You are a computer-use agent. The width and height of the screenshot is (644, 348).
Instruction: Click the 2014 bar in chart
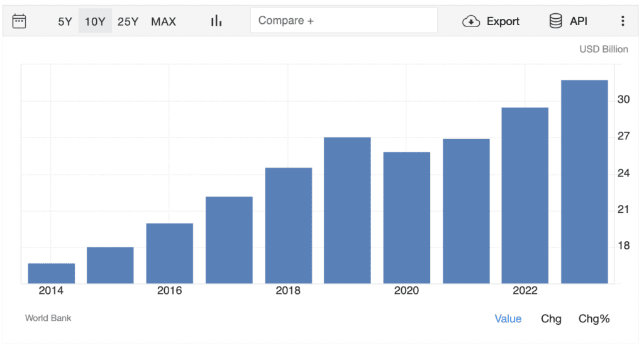[x=52, y=273]
